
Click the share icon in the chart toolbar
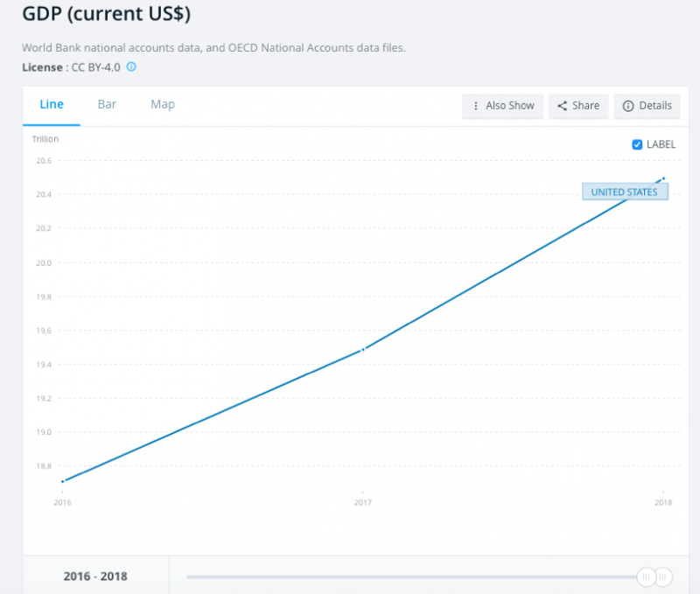click(x=563, y=106)
